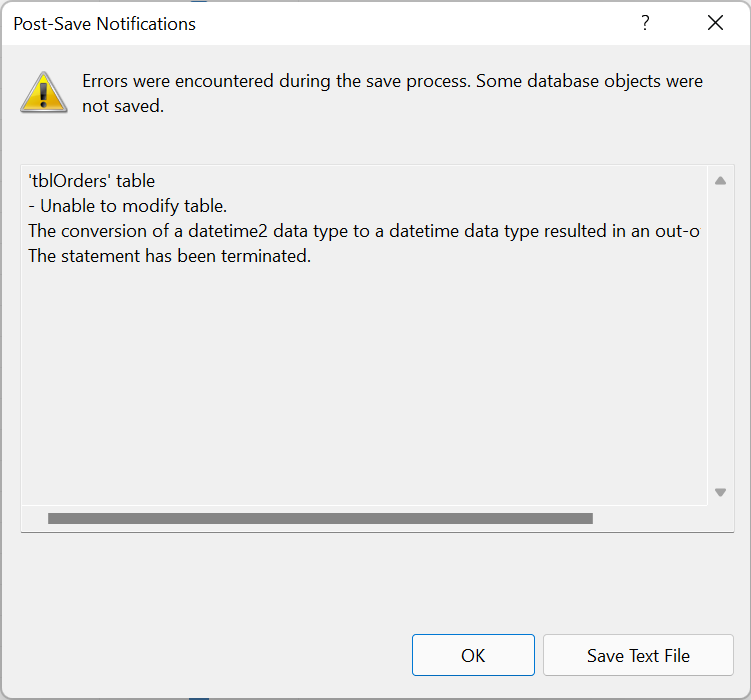Click the horizontal scrollbar thumb

click(x=320, y=519)
